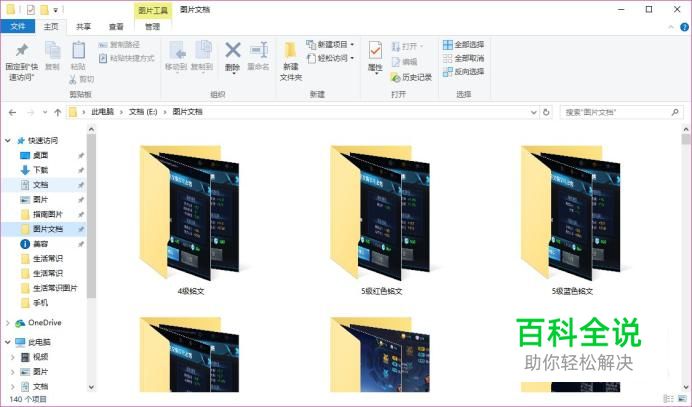Click the 固定到"快速访问" pin icon
The width and height of the screenshot is (692, 407).
pyautogui.click(x=22, y=50)
